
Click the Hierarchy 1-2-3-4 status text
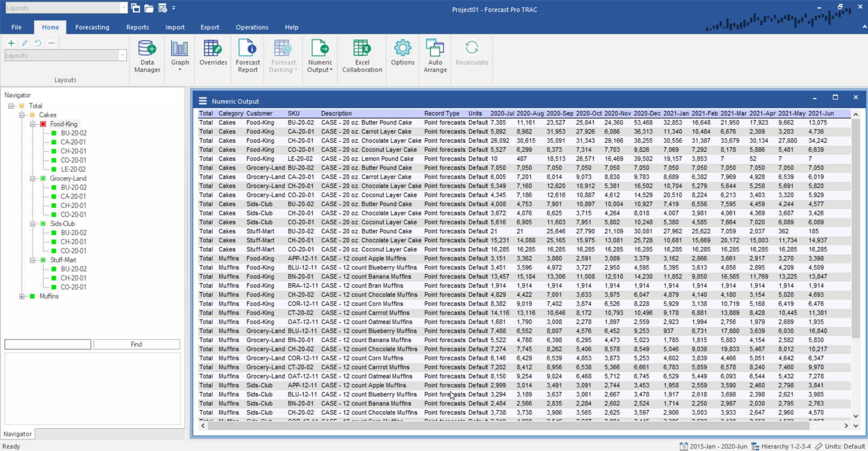[786, 446]
